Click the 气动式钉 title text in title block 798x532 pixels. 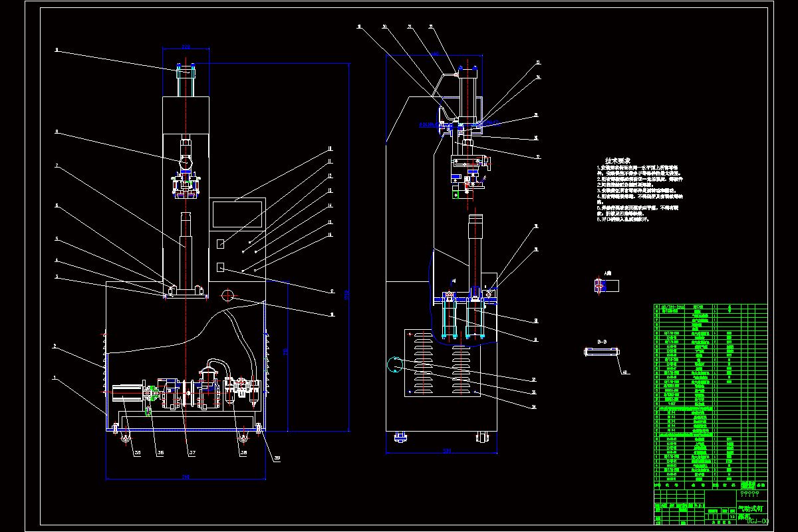751,509
